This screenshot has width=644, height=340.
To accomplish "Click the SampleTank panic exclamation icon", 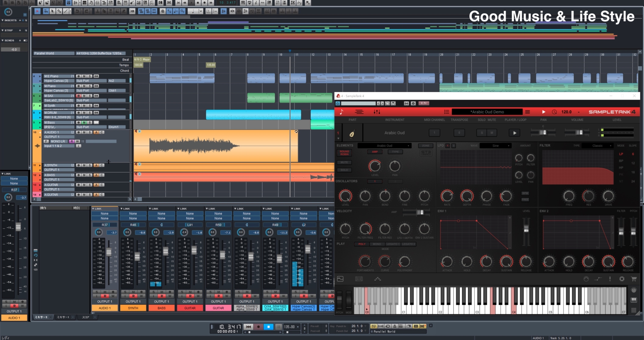I will tap(610, 279).
